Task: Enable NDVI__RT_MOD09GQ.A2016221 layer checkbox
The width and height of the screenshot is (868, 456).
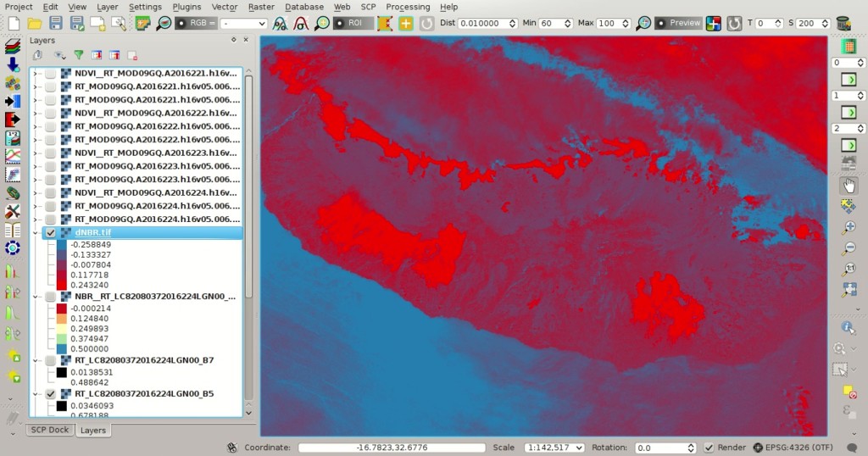Action: pyautogui.click(x=50, y=74)
